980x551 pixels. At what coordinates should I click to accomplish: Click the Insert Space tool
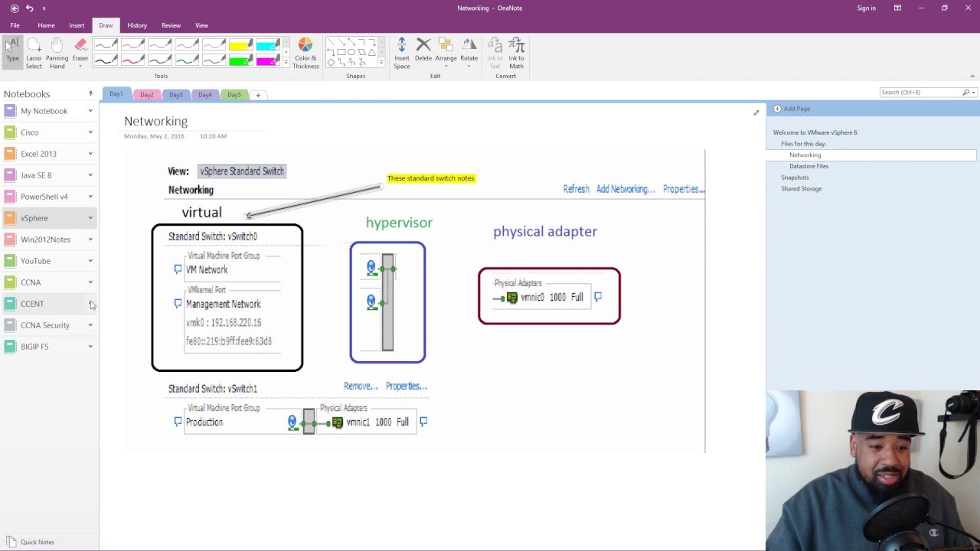402,54
